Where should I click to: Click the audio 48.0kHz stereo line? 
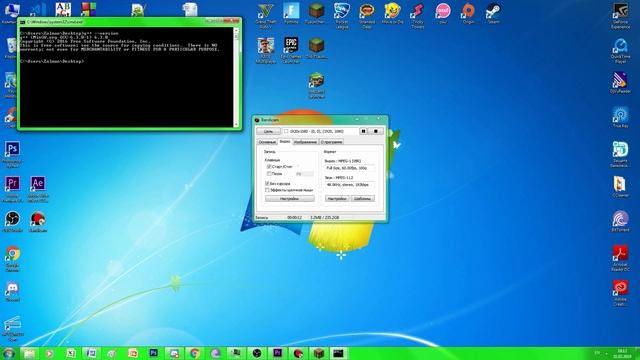350,185
